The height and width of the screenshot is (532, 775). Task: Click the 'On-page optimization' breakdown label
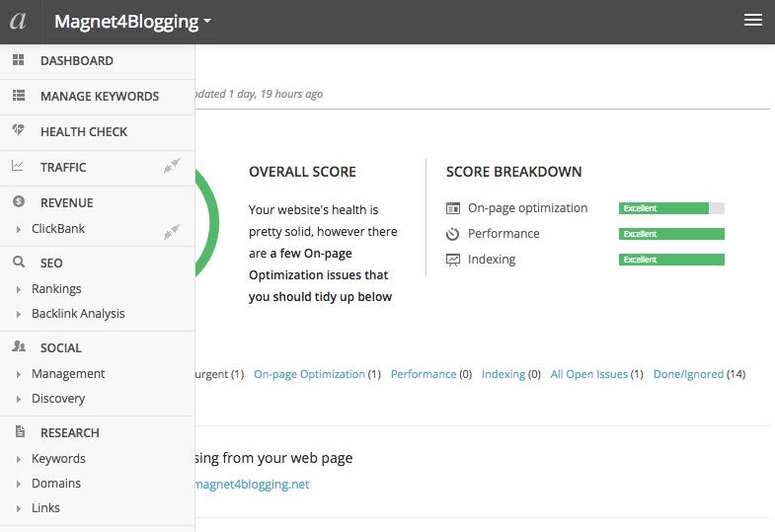528,208
